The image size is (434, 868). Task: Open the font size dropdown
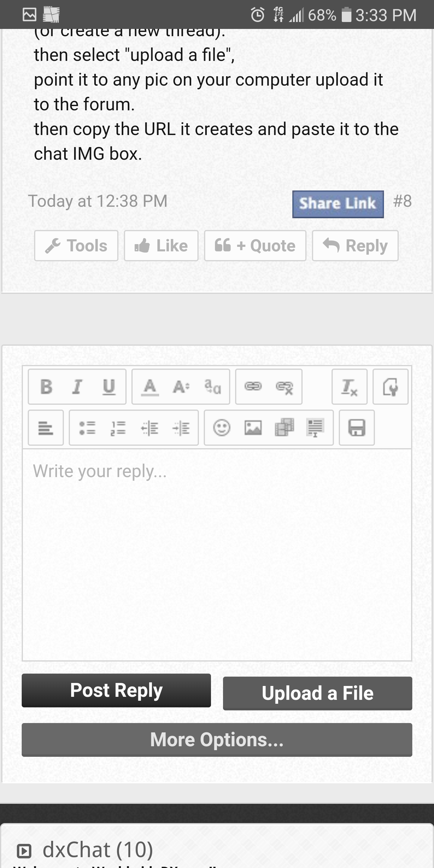181,386
